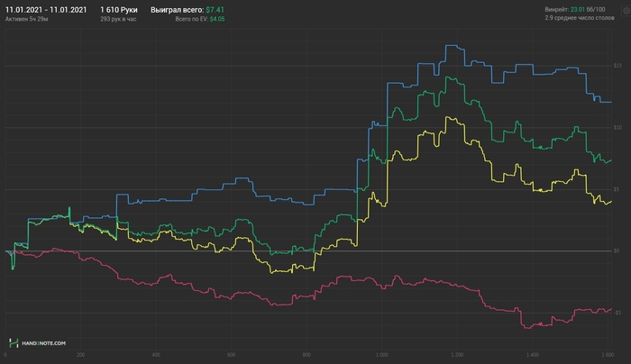Click total won amount $7.41
Viewport: 631px width, 364px height.
pos(215,10)
